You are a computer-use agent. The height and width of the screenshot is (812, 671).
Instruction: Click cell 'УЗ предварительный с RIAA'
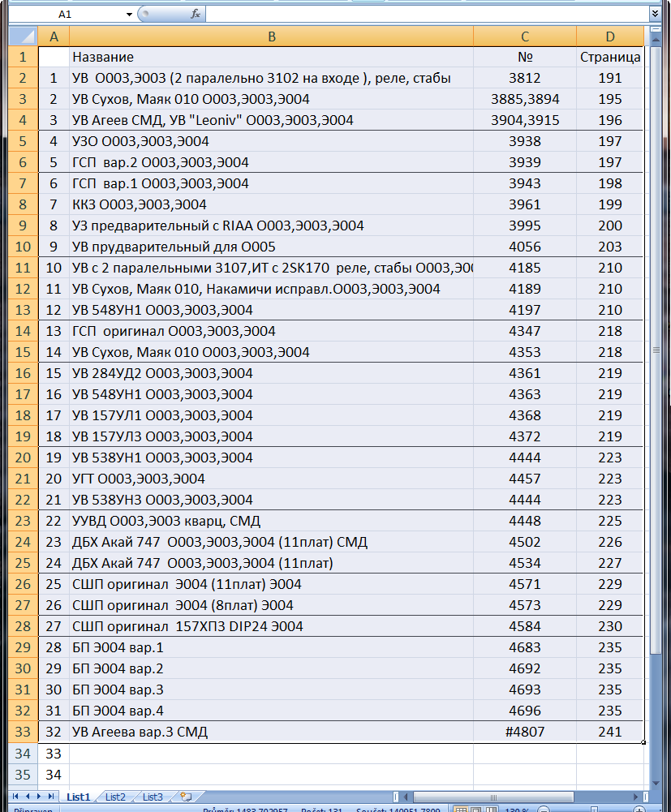coord(272,226)
